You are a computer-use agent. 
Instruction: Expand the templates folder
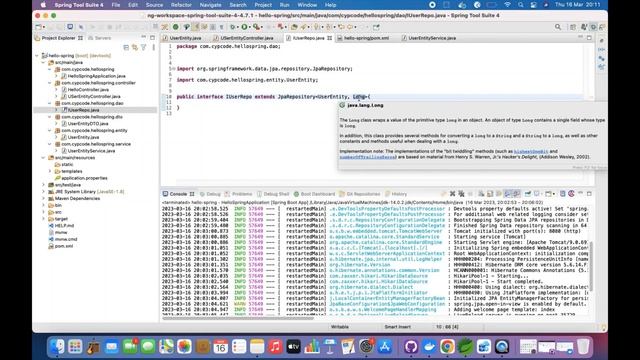[x=50, y=171]
